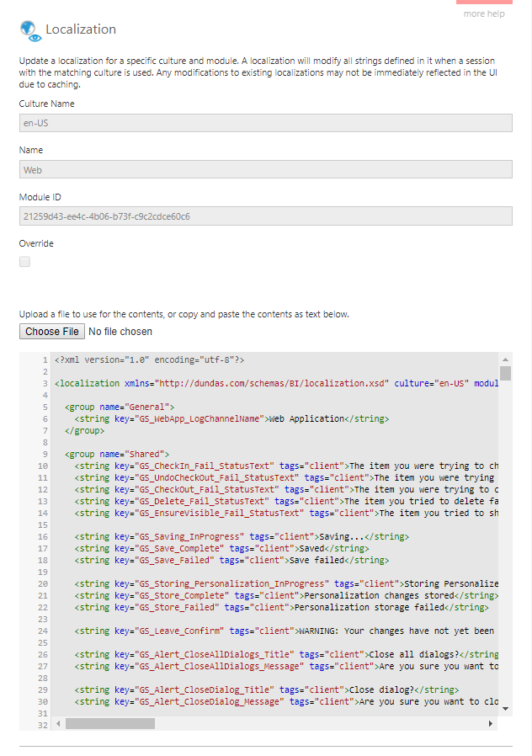Image resolution: width=532 pixels, height=756 pixels.
Task: Click the Localization globe icon
Action: point(30,30)
